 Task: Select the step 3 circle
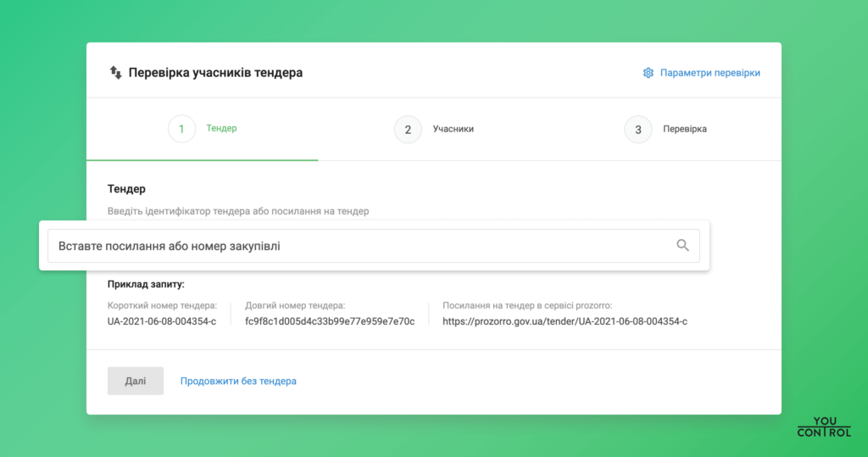(637, 130)
